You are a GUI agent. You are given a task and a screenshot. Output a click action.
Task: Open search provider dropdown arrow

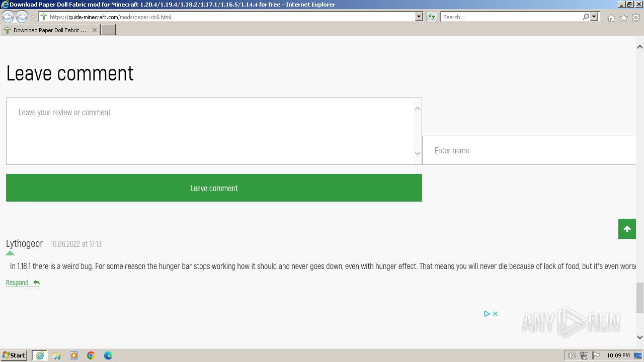click(x=594, y=17)
